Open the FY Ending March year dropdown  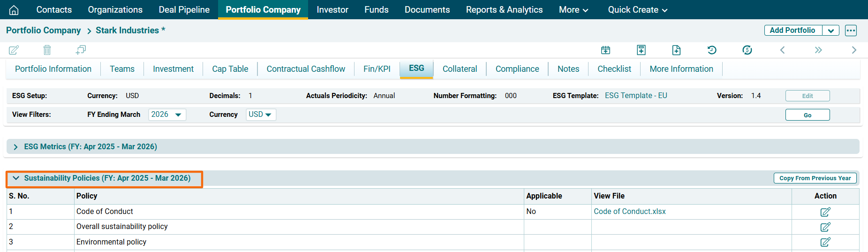point(167,115)
